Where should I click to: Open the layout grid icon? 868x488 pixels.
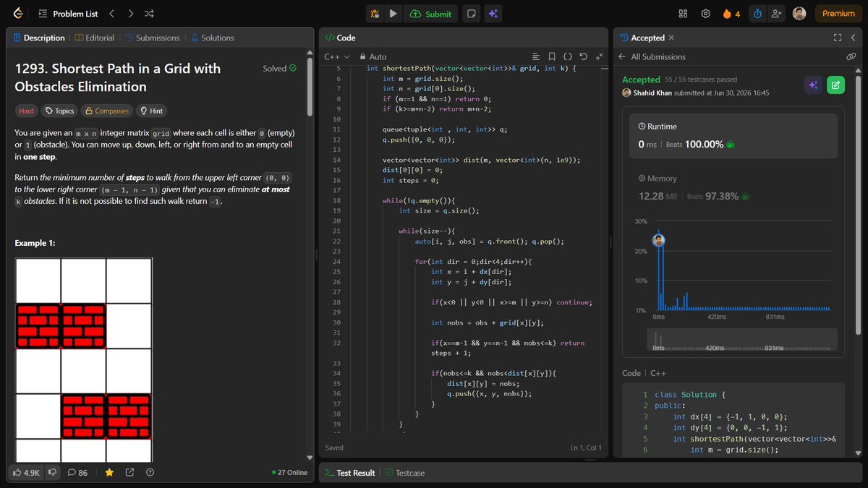point(683,13)
